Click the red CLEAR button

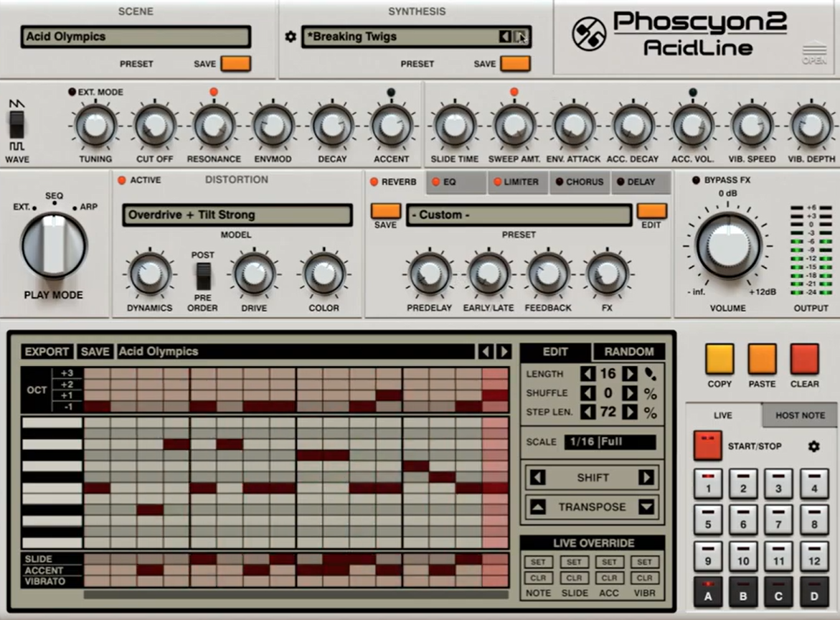tap(804, 359)
